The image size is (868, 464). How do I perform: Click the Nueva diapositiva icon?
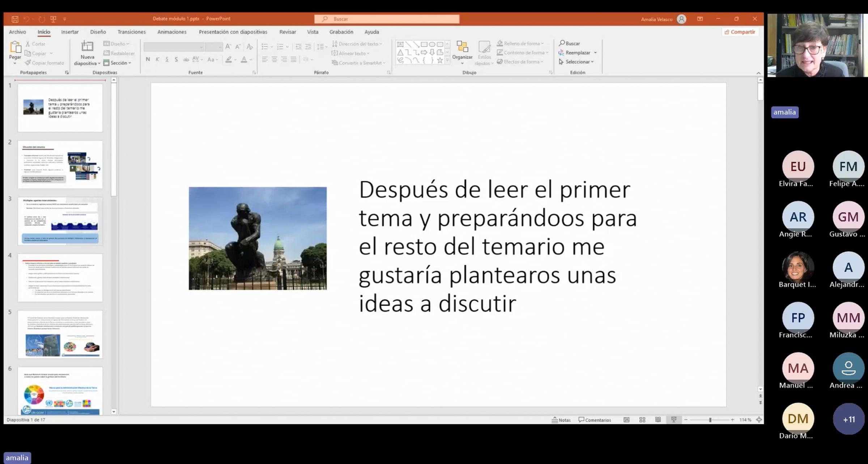click(87, 46)
